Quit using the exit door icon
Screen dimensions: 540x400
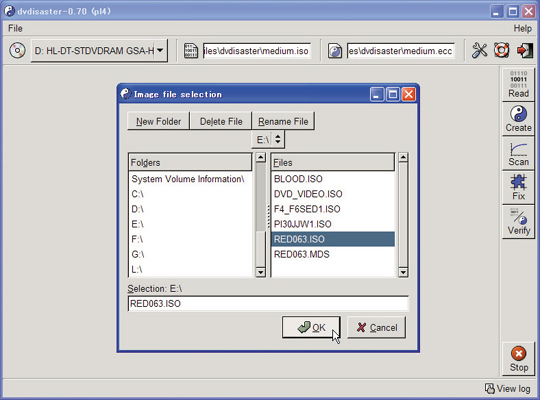tap(525, 51)
